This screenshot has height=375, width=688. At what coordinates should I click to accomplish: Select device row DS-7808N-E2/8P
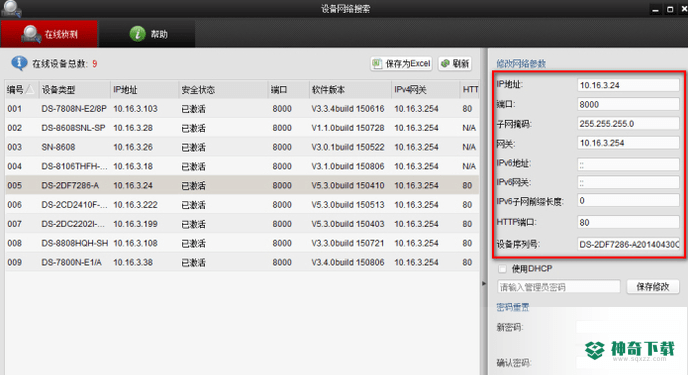coord(242,108)
